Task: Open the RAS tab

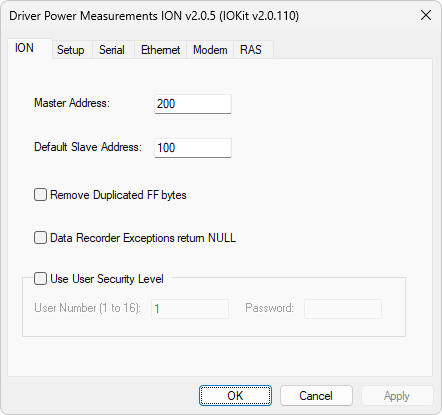Action: click(x=253, y=50)
